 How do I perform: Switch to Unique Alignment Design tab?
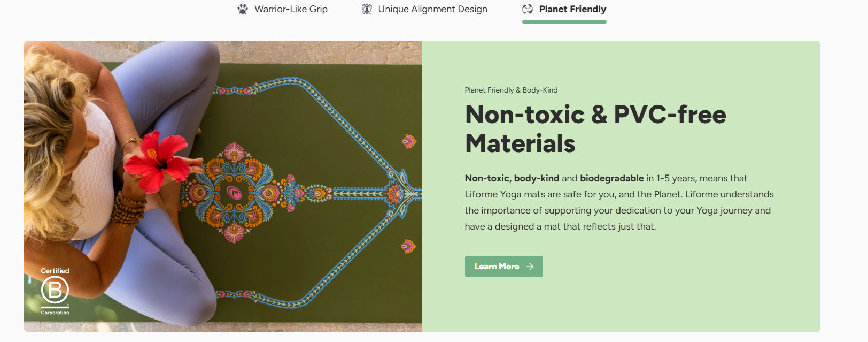pos(424,9)
